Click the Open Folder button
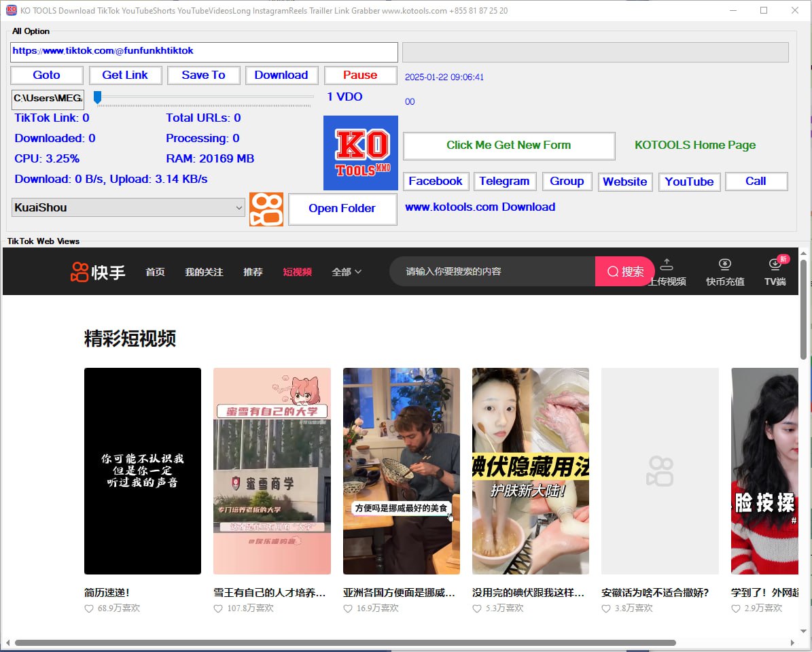Viewport: 812px width, 652px height. pyautogui.click(x=342, y=209)
